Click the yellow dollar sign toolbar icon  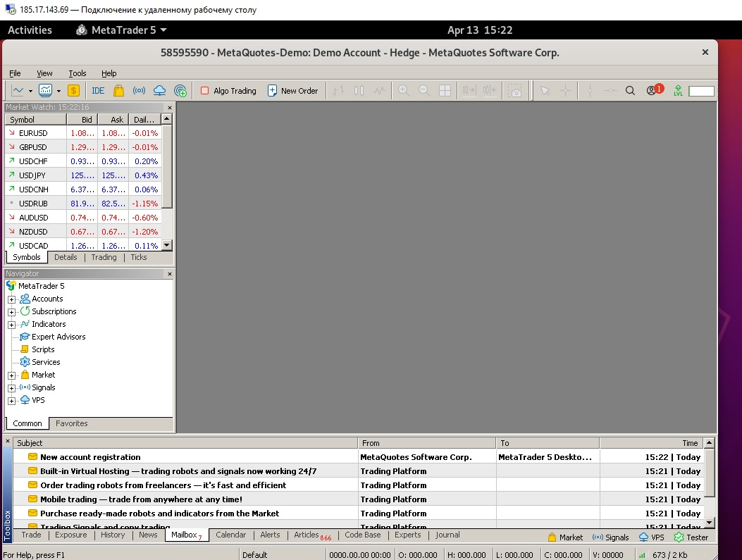pyautogui.click(x=73, y=90)
